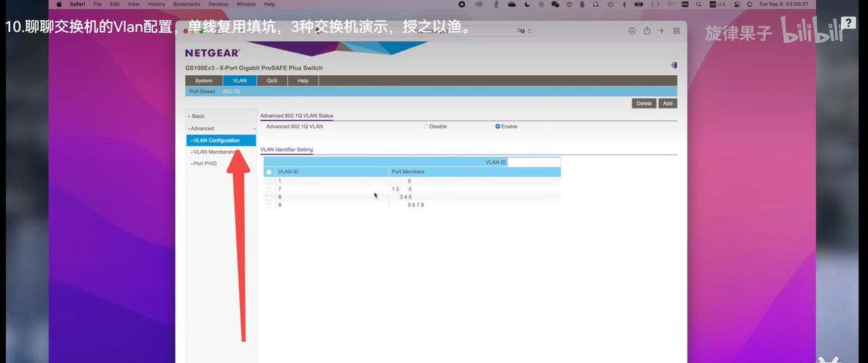Check the box for VLAN ID 7
This screenshot has height=363, width=868.
point(269,189)
